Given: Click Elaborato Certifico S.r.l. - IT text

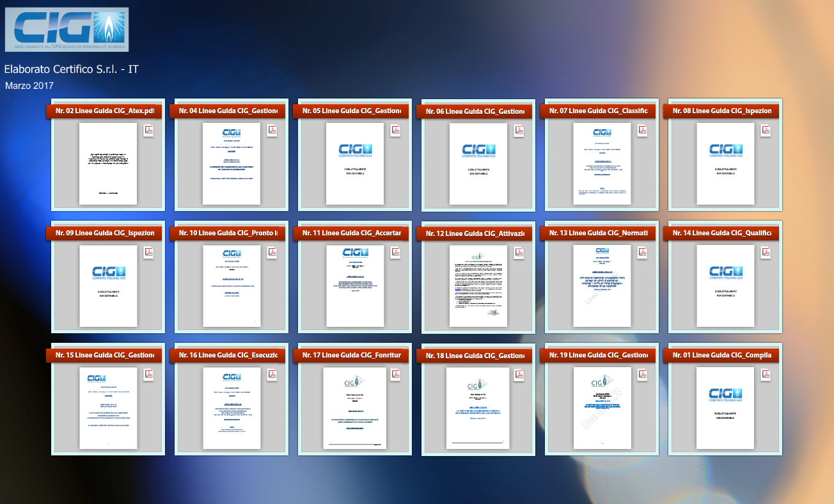Looking at the screenshot, I should (x=72, y=69).
